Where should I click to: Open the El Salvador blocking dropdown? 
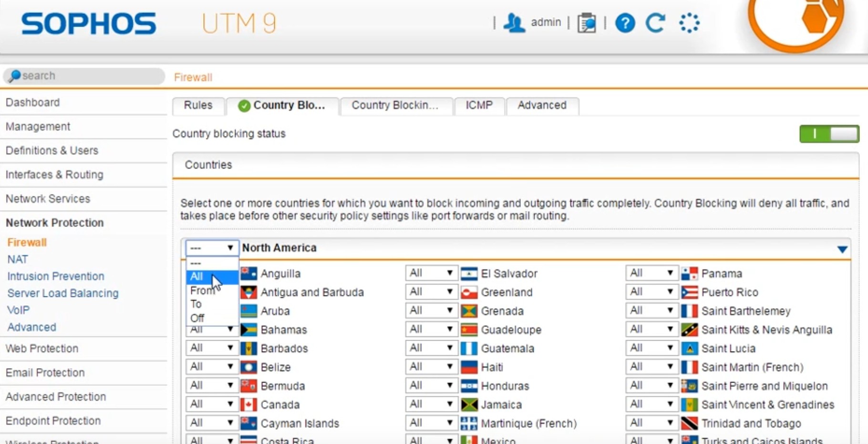[431, 273]
